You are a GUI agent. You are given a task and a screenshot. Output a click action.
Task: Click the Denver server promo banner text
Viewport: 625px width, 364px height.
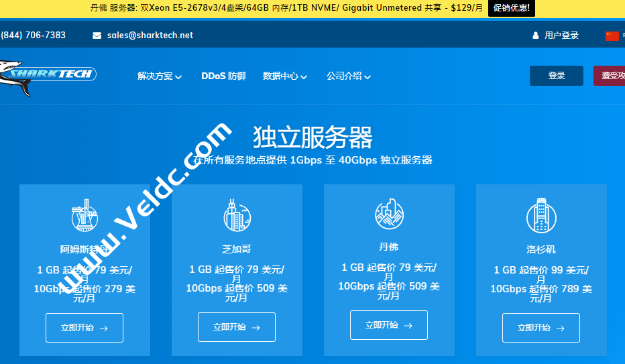point(286,8)
